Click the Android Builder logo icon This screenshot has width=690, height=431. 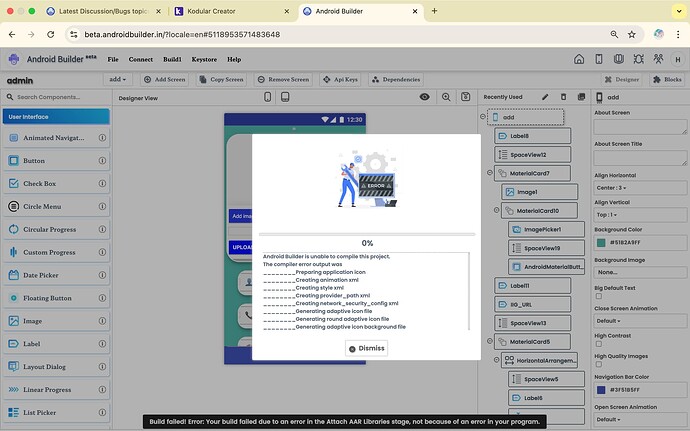14,59
